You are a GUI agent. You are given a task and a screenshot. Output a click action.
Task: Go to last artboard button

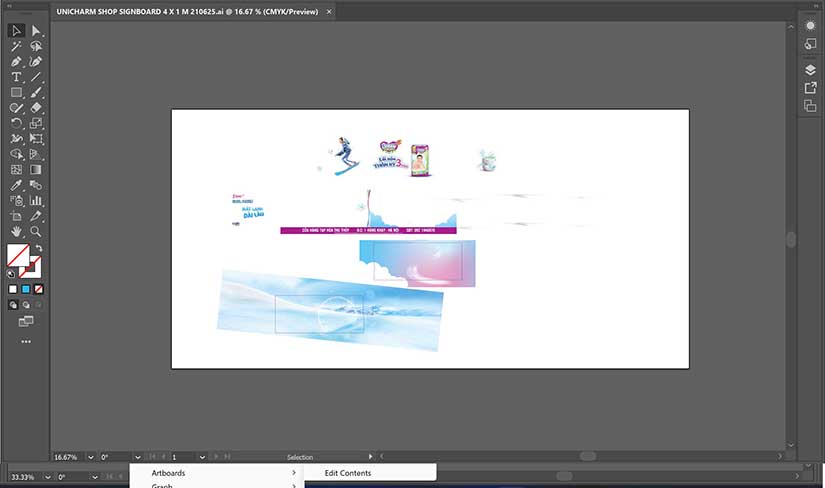[x=227, y=456]
